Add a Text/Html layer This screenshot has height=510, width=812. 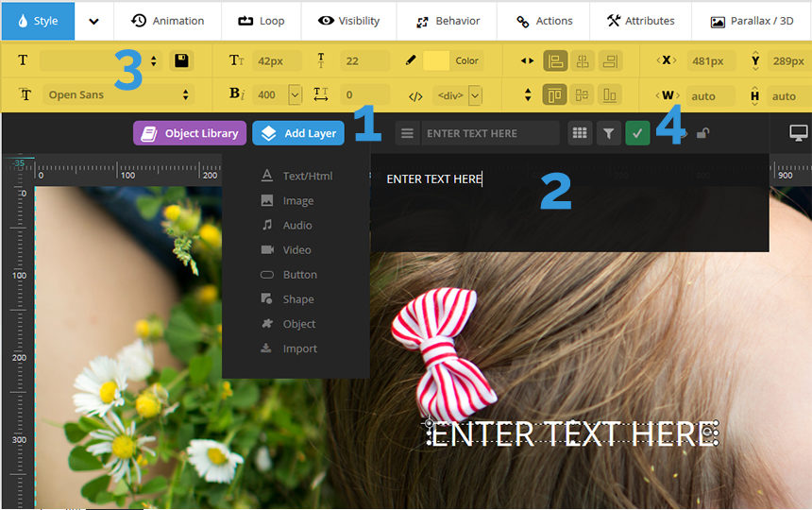click(296, 176)
